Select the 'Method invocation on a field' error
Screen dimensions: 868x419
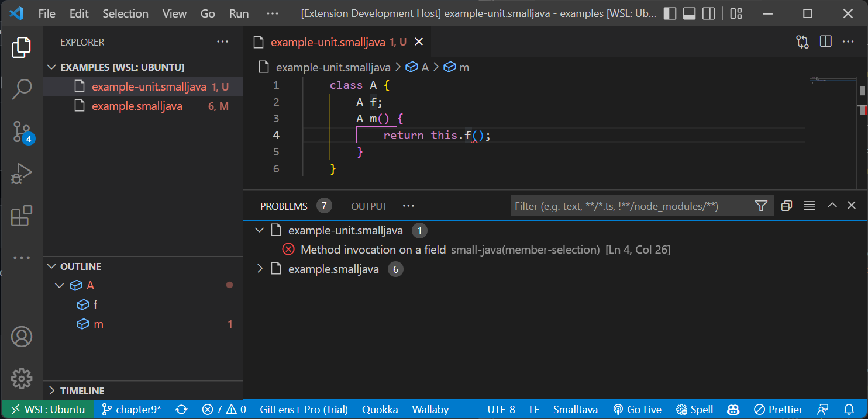373,250
